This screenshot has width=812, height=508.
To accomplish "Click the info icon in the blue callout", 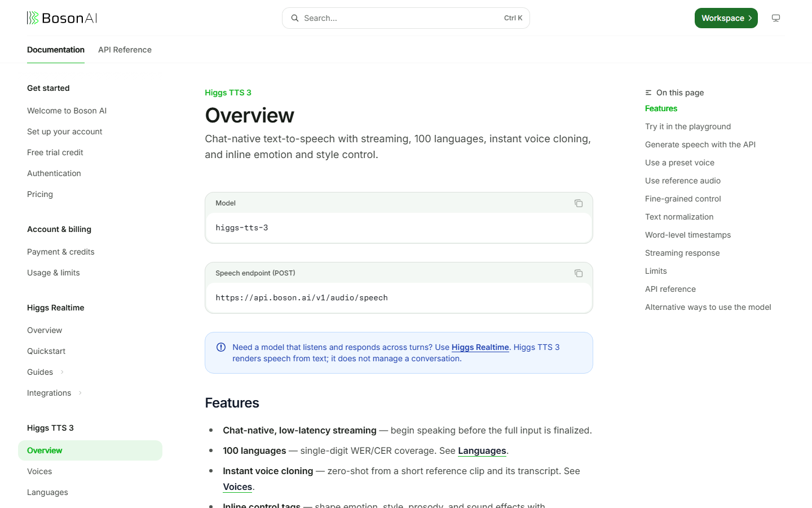I will point(221,347).
